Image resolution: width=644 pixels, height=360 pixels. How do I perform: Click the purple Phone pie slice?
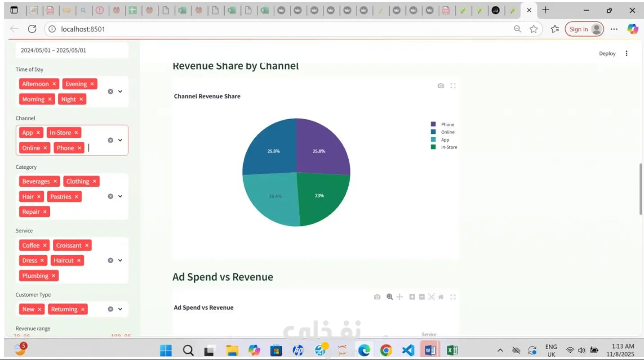click(323, 147)
